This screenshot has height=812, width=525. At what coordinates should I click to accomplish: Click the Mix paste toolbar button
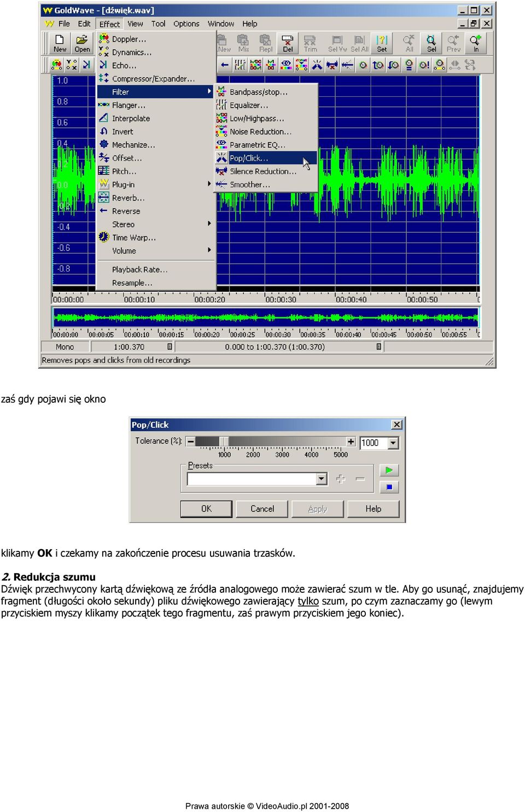(243, 43)
